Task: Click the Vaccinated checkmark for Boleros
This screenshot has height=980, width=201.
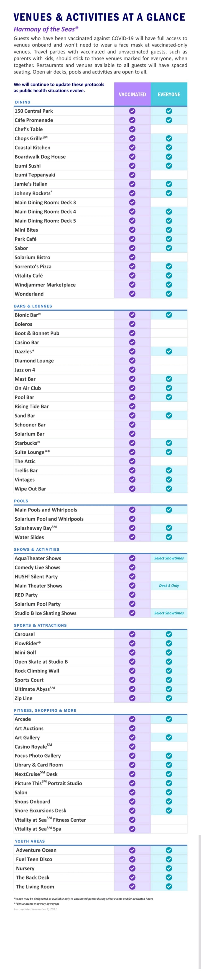Action: pyautogui.click(x=132, y=324)
